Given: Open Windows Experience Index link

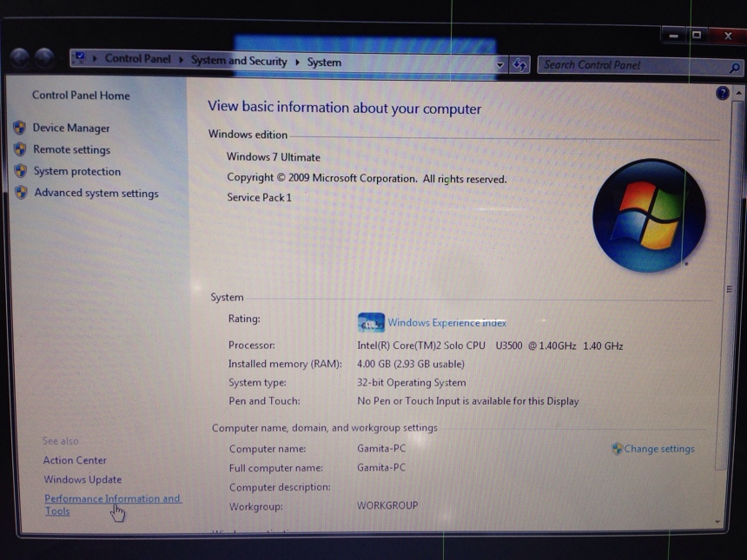Looking at the screenshot, I should point(446,323).
